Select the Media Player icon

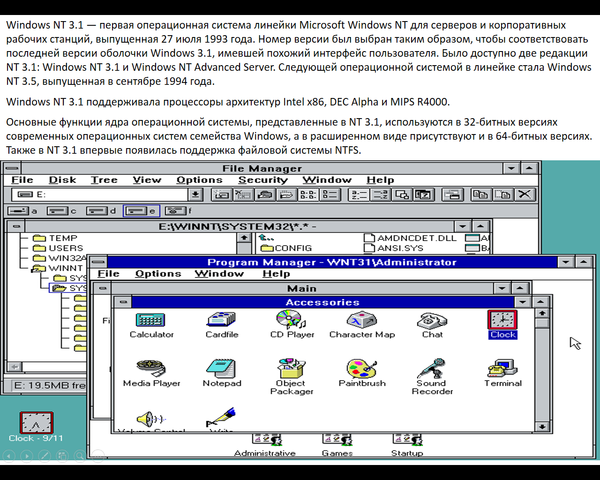click(x=151, y=368)
